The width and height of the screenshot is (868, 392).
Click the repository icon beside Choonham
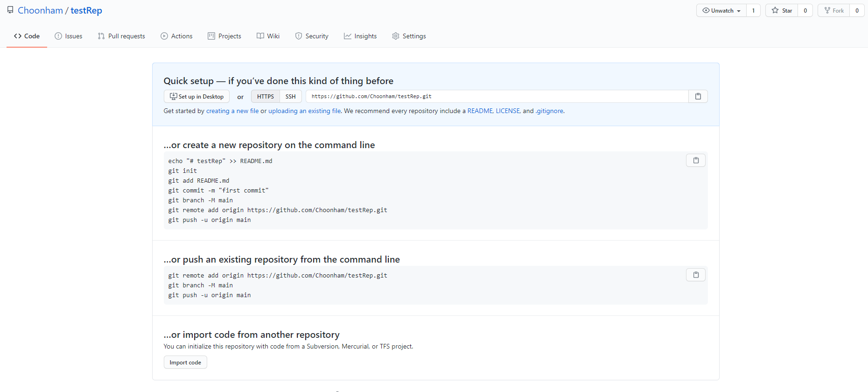pyautogui.click(x=10, y=10)
